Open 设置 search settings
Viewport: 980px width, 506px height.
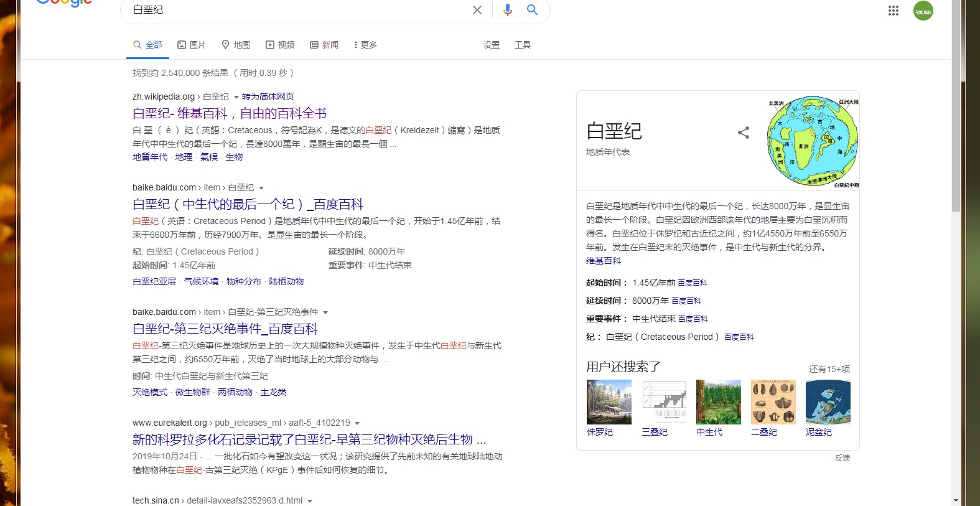[492, 45]
